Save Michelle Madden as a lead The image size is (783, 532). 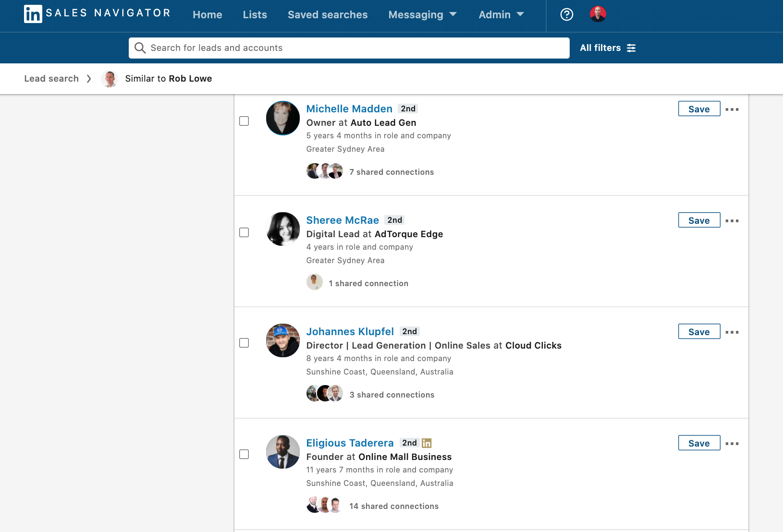pos(699,109)
